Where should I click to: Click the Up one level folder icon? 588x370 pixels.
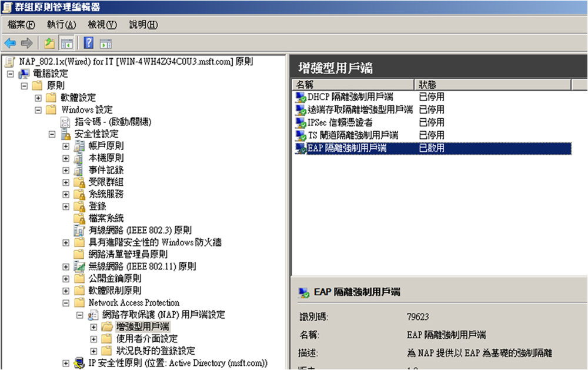(x=49, y=44)
